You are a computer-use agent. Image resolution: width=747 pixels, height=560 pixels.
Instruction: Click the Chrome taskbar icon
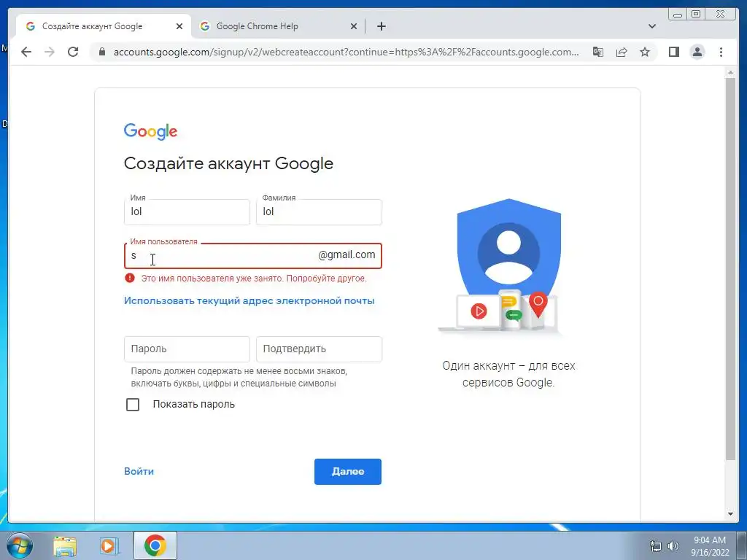[155, 545]
